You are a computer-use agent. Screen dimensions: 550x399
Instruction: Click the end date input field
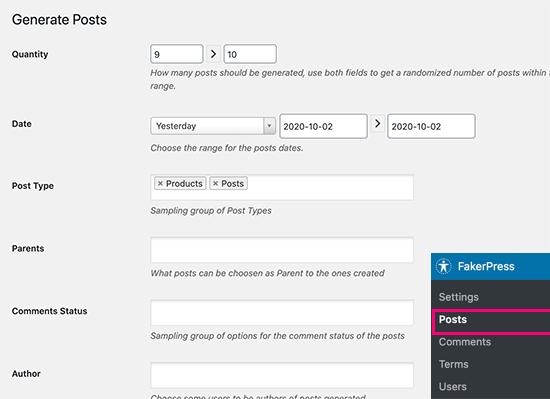point(431,126)
